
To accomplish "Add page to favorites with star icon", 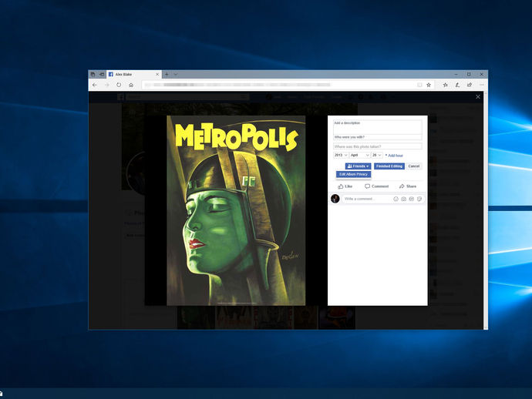I will [429, 85].
